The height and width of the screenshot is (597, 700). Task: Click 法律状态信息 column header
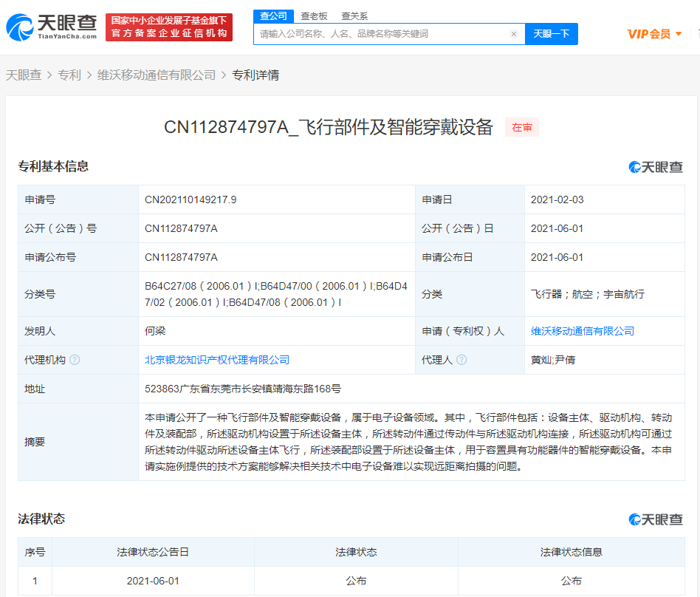pos(572,552)
